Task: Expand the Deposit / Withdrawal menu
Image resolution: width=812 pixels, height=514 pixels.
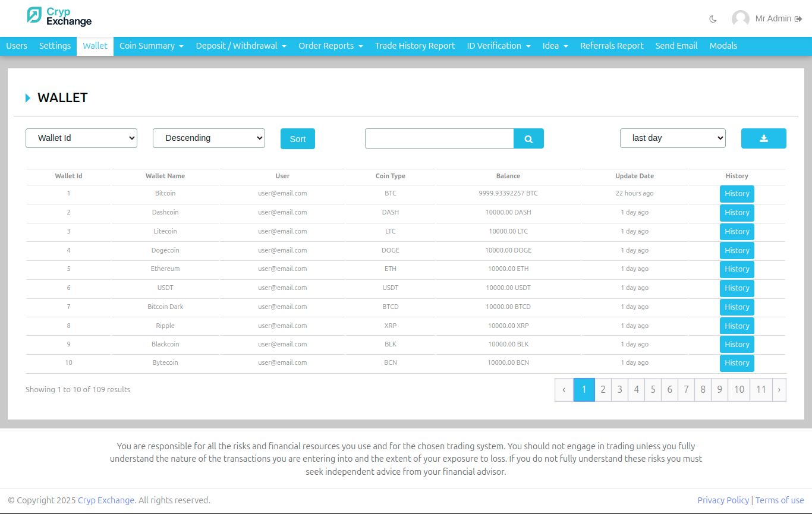Action: click(241, 46)
